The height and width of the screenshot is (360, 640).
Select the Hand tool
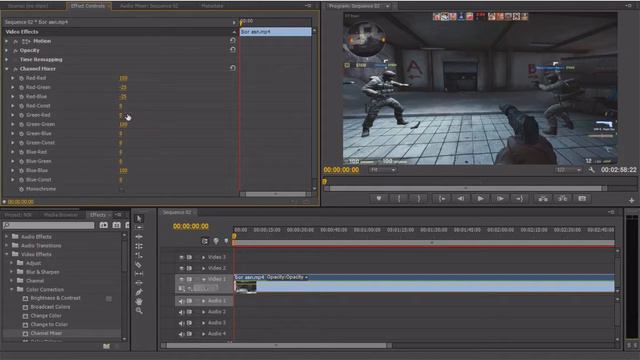(139, 302)
